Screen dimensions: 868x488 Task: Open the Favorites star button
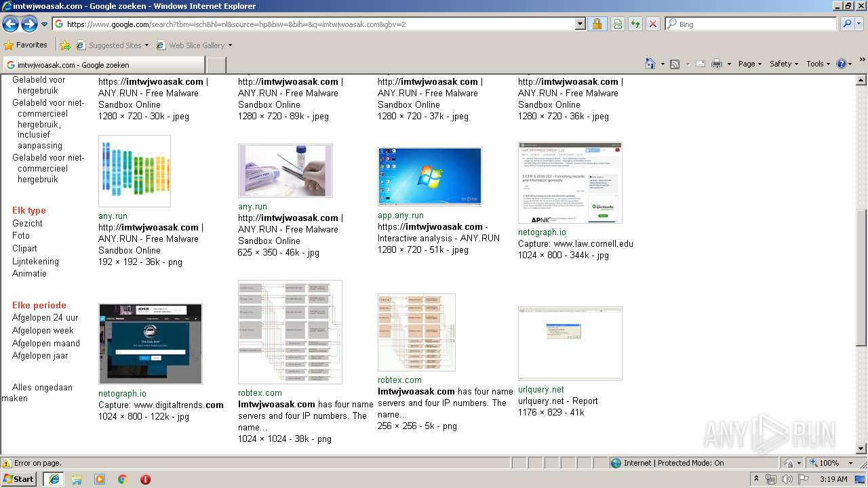tap(26, 45)
